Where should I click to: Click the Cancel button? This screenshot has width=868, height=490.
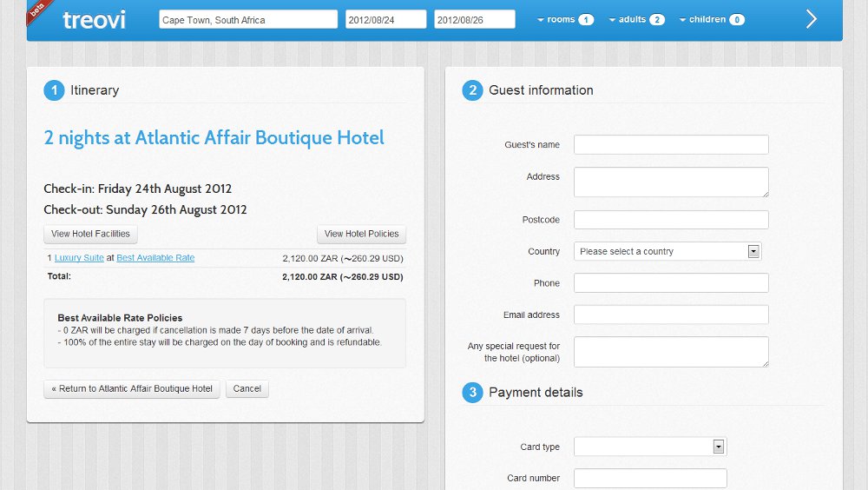click(247, 388)
